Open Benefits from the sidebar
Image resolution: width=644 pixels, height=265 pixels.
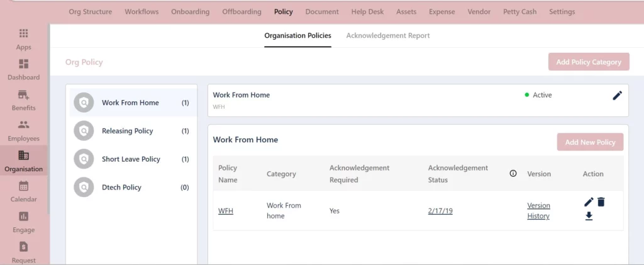[x=23, y=95]
